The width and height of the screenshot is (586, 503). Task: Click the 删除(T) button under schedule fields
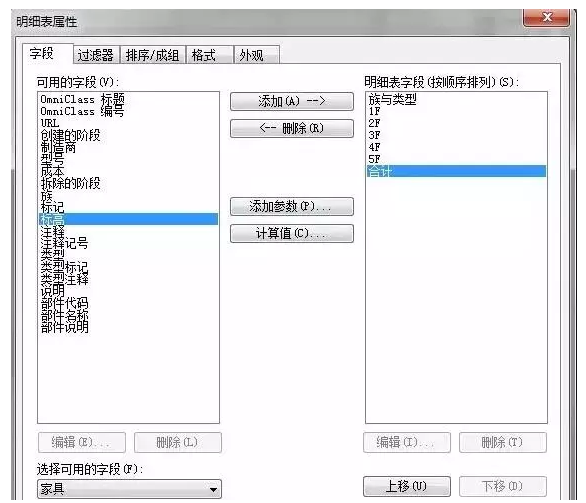pyautogui.click(x=503, y=442)
